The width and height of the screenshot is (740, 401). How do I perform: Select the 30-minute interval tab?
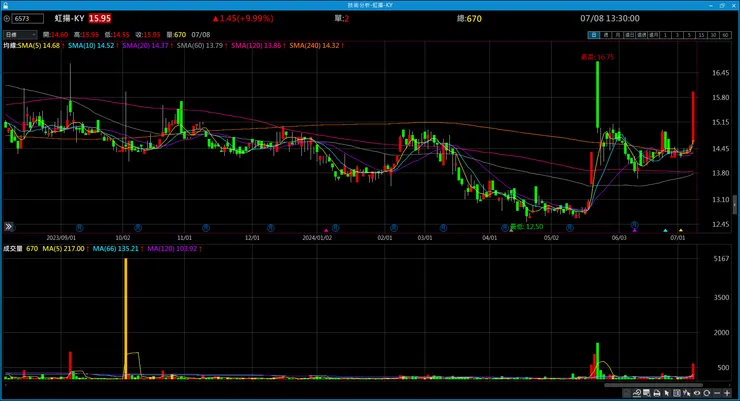coord(713,35)
